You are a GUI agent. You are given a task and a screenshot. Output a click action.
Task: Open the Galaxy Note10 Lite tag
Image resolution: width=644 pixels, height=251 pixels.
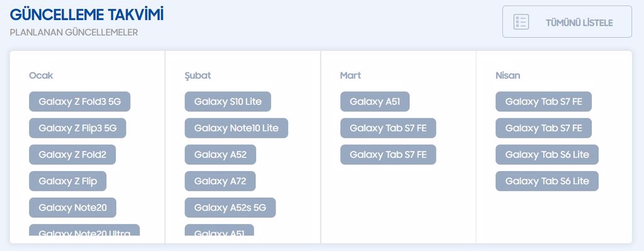point(236,128)
